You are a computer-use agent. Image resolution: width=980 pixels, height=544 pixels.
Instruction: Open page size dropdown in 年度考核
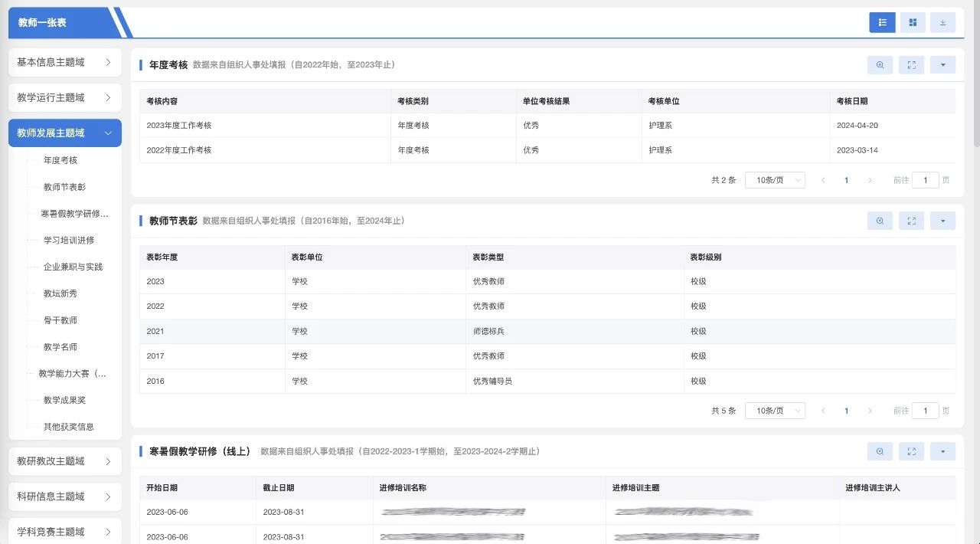point(775,180)
